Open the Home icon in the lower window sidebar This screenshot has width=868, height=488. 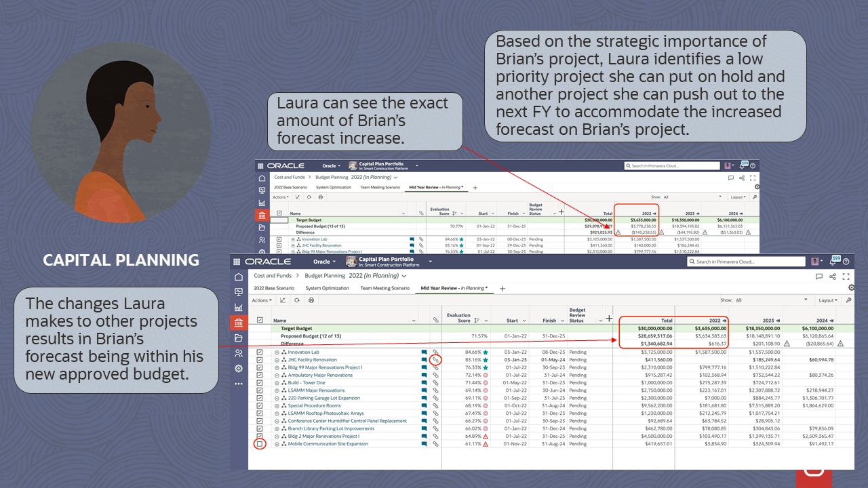tap(238, 277)
